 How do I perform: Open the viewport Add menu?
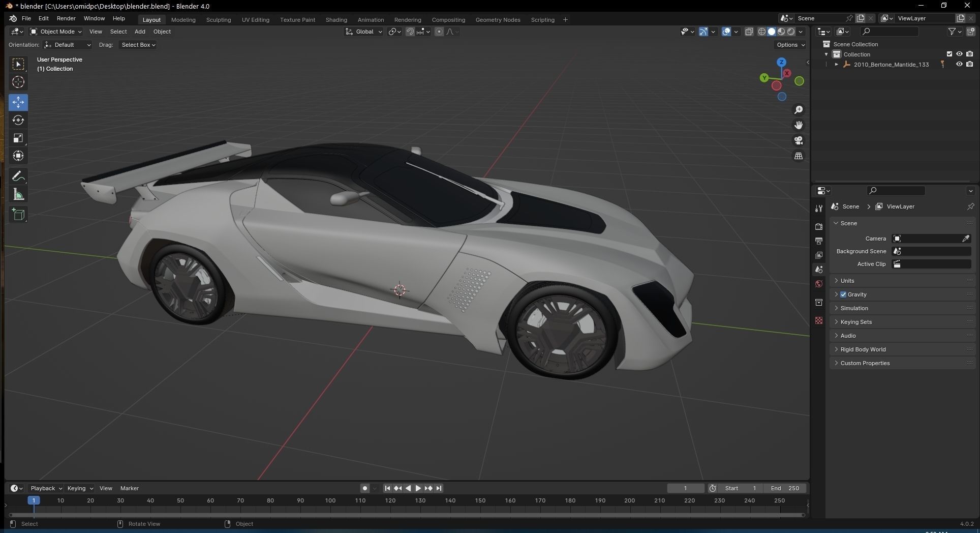coord(140,32)
